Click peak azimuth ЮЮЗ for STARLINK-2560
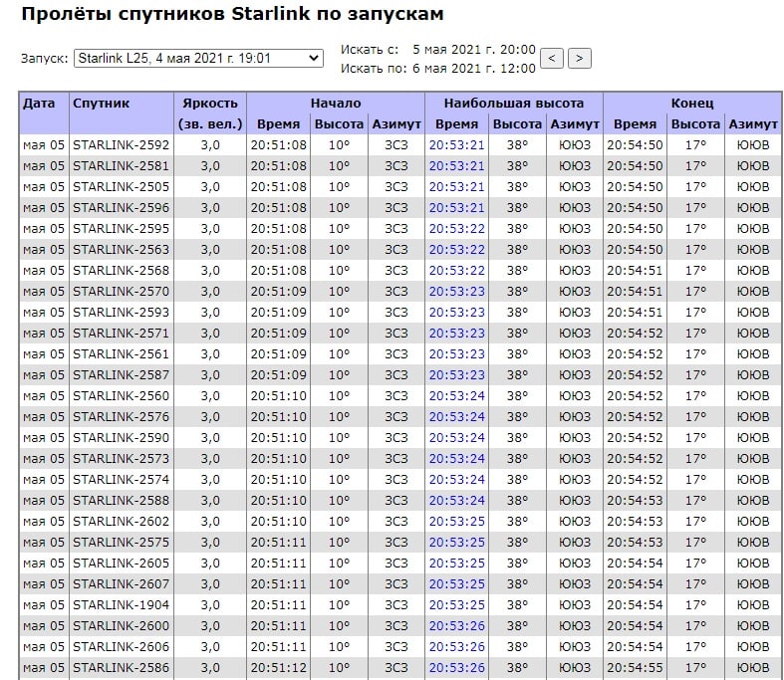The height and width of the screenshot is (680, 784). point(575,396)
